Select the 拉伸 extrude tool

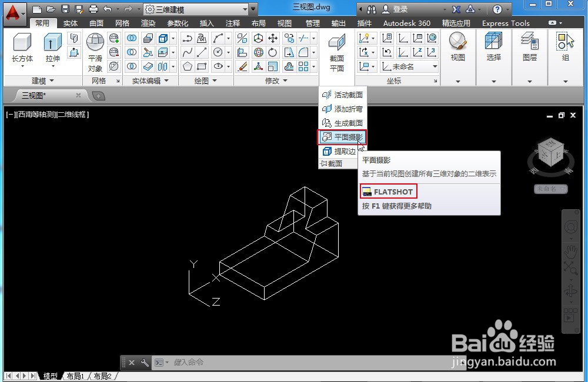tap(52, 50)
